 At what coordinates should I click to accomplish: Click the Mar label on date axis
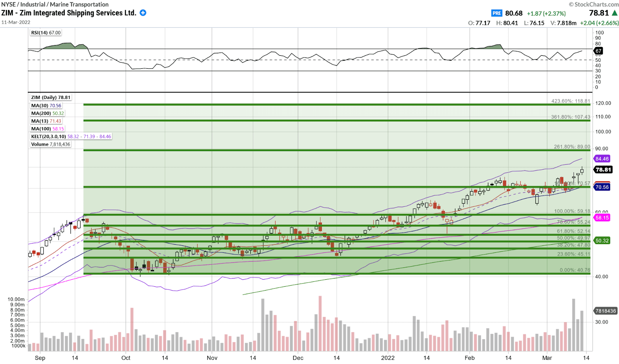547,358
